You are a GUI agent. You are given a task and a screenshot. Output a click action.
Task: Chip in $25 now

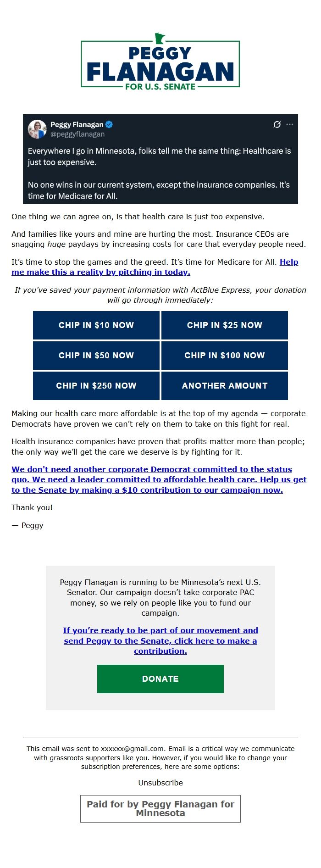point(225,325)
